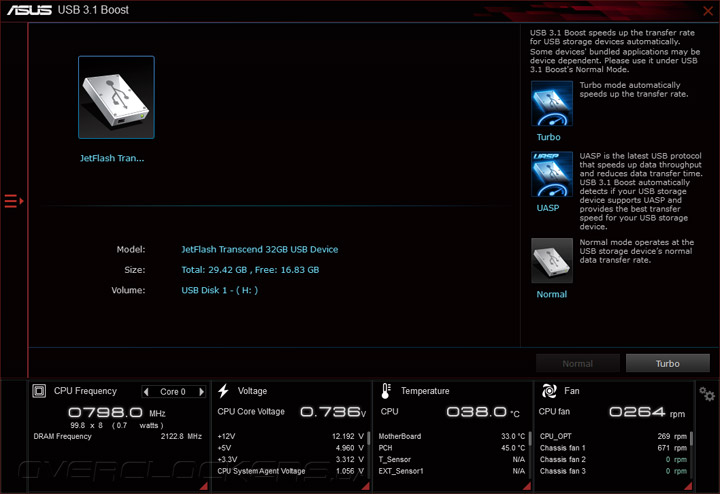Switch USB transfer to Normal mode button

pyautogui.click(x=577, y=363)
